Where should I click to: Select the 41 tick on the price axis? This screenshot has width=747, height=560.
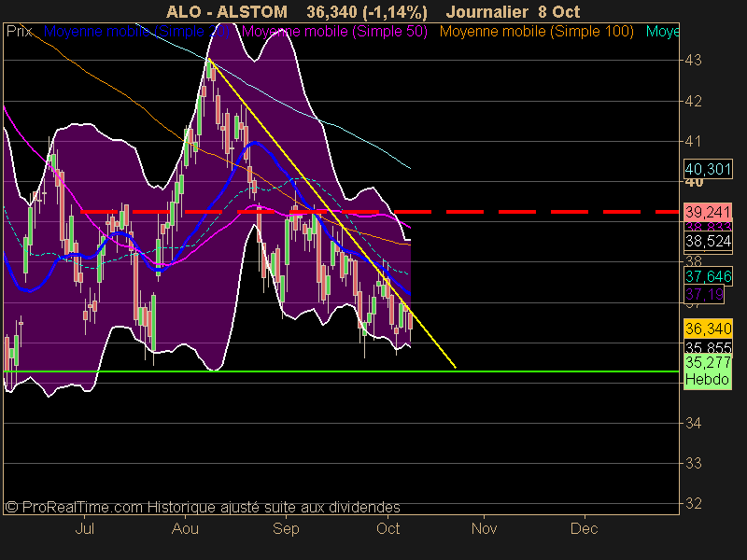[x=693, y=142]
